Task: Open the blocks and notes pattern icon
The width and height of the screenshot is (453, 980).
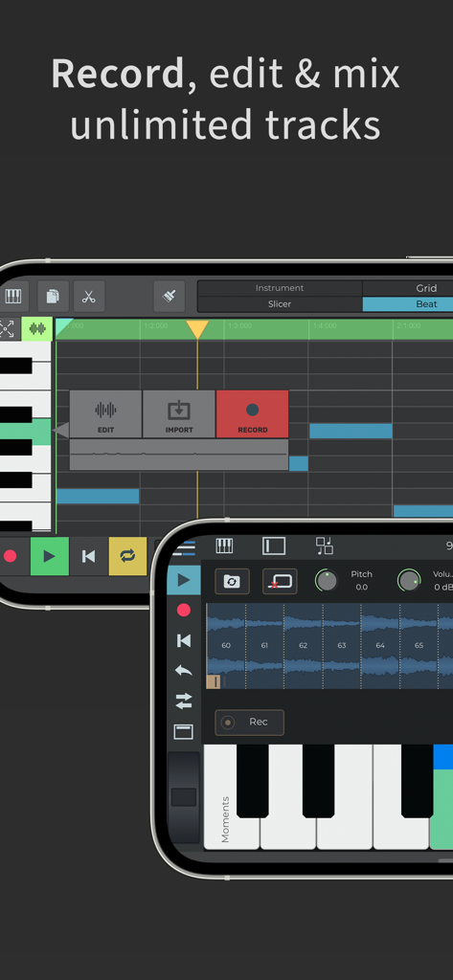Action: click(x=324, y=546)
